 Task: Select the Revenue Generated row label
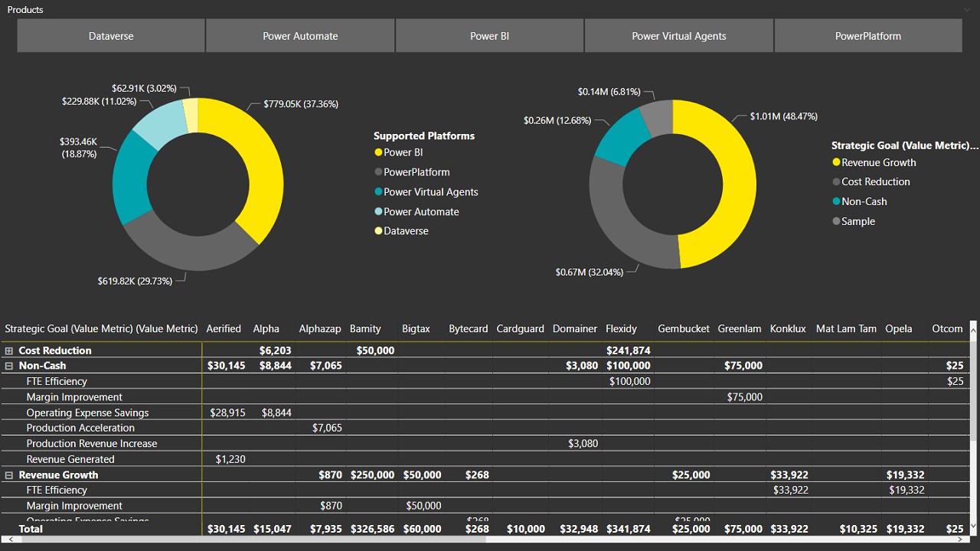coord(70,459)
